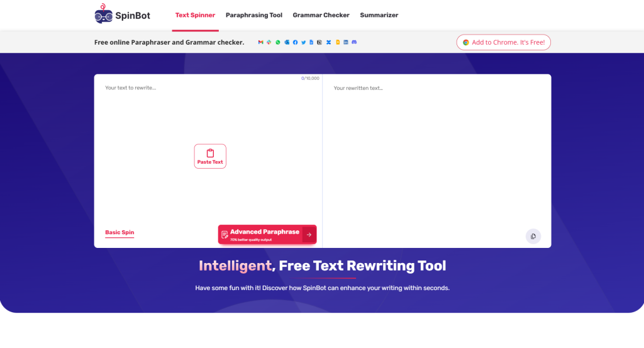
Task: Click inside the 'Your text to rewrite' field
Action: point(208,120)
